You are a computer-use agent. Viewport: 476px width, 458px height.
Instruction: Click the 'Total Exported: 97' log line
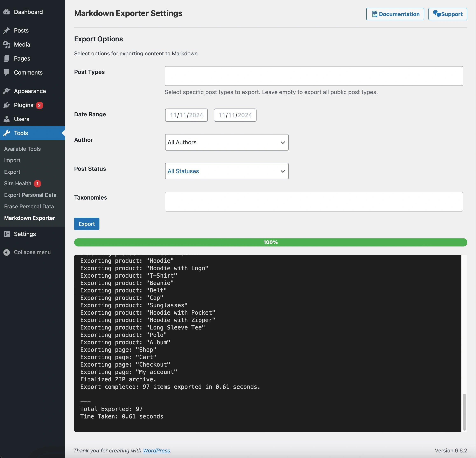tap(111, 409)
